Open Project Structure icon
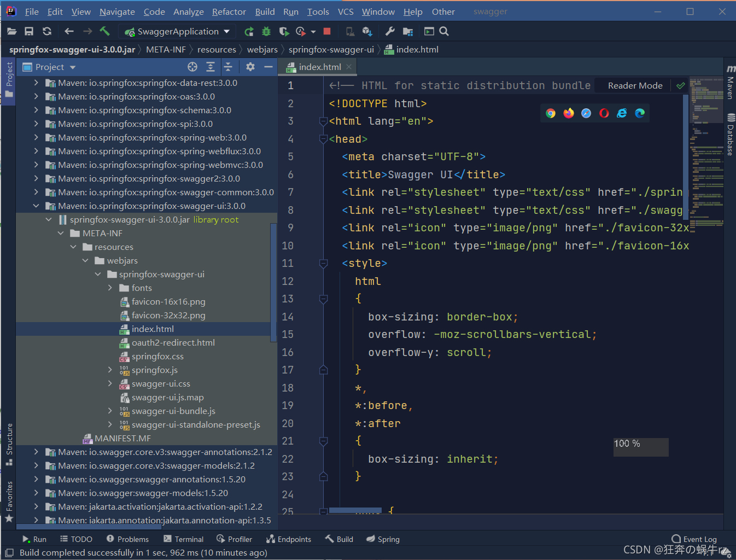736x560 pixels. pyautogui.click(x=408, y=32)
